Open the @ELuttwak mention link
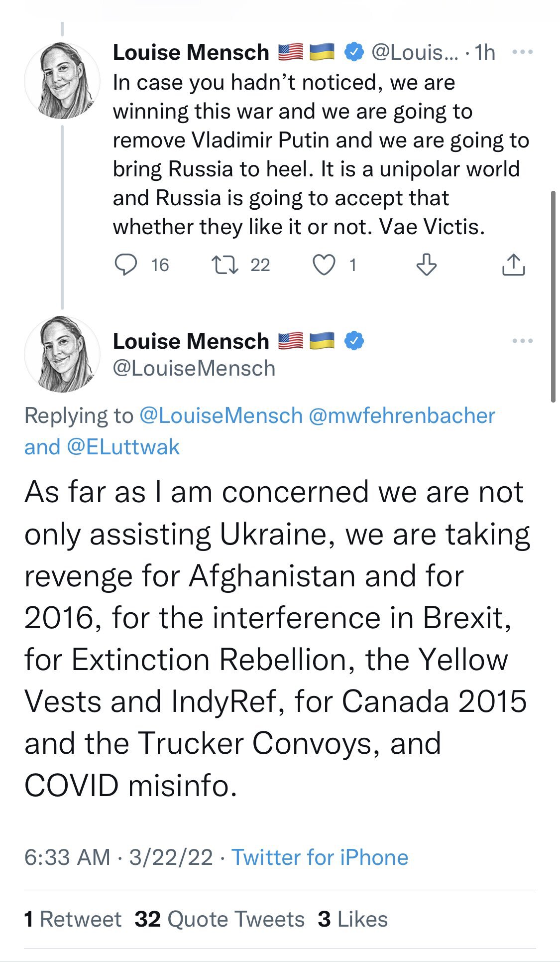This screenshot has height=962, width=560. pos(122,447)
